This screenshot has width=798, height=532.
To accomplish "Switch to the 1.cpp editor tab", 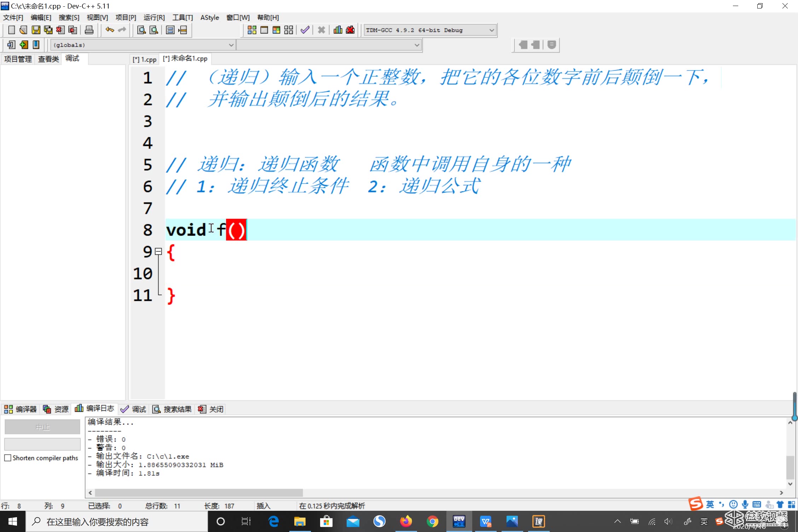I will pyautogui.click(x=145, y=59).
